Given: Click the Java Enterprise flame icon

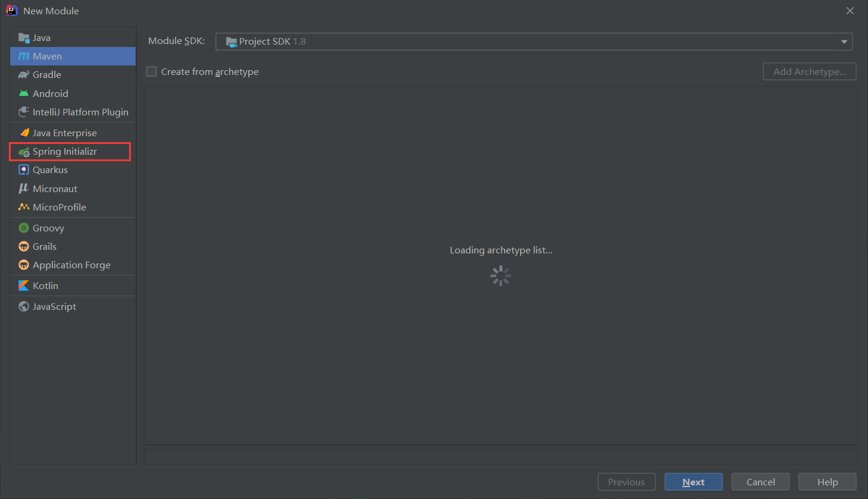Looking at the screenshot, I should [24, 133].
